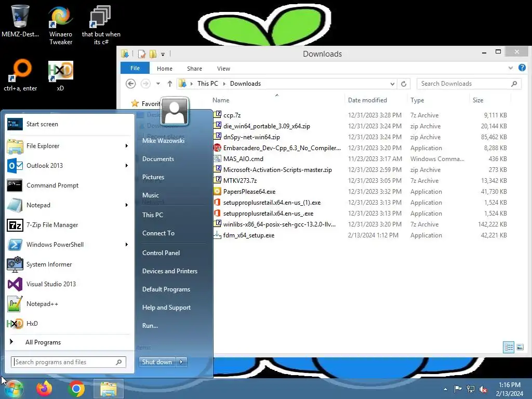Select the file dnSpy-net-win64.zip
The height and width of the screenshot is (399, 532).
251,137
